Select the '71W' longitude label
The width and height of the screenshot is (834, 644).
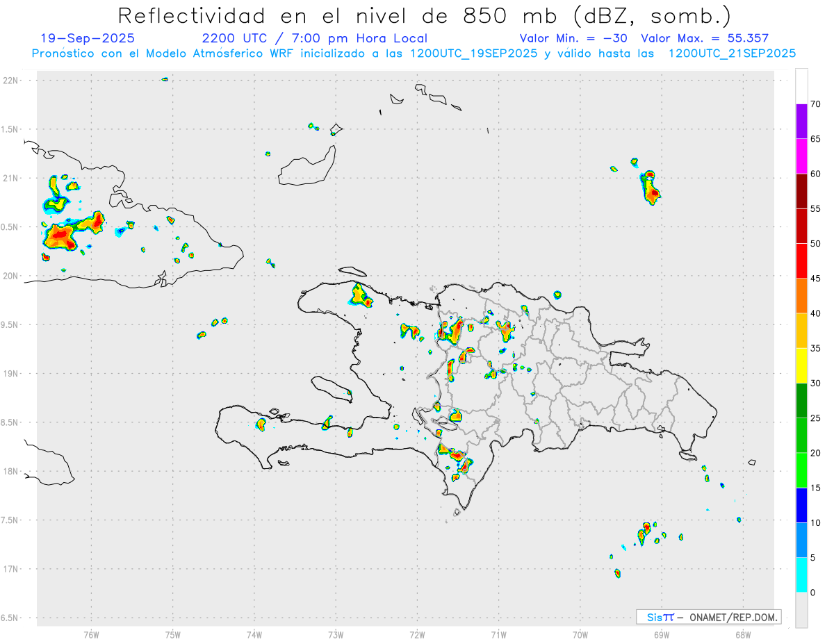click(x=498, y=634)
